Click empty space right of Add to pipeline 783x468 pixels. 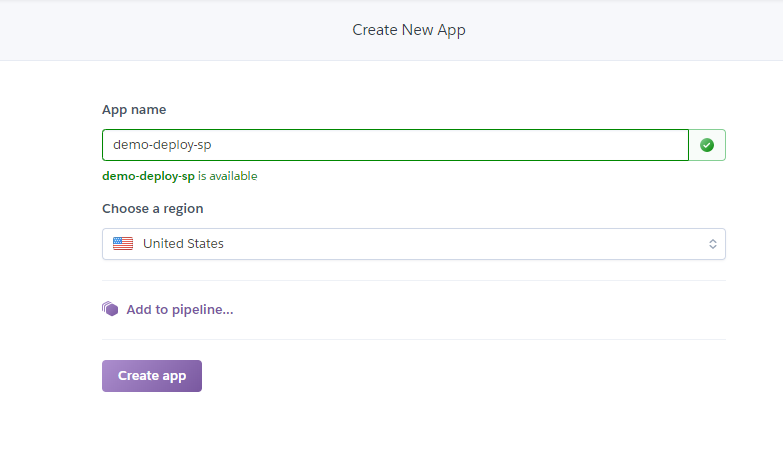[x=480, y=310]
